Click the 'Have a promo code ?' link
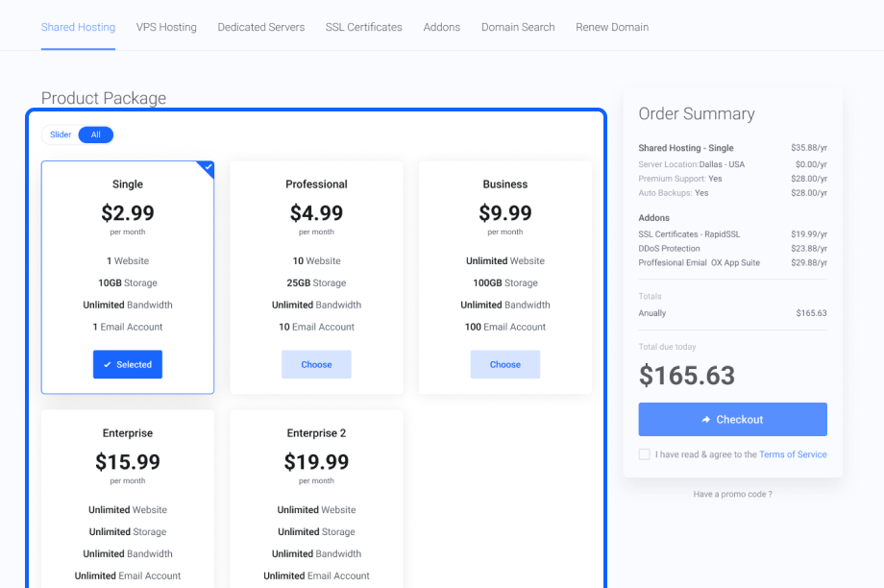Image resolution: width=884 pixels, height=588 pixels. click(x=732, y=494)
